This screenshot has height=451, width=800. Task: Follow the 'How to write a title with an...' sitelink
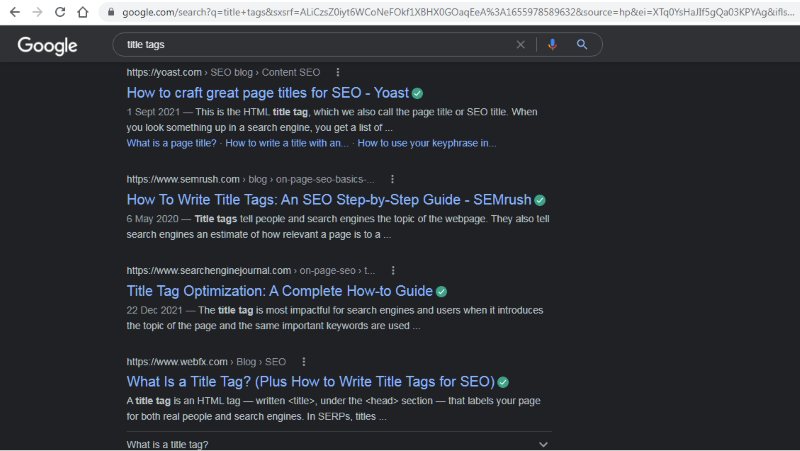pos(287,143)
